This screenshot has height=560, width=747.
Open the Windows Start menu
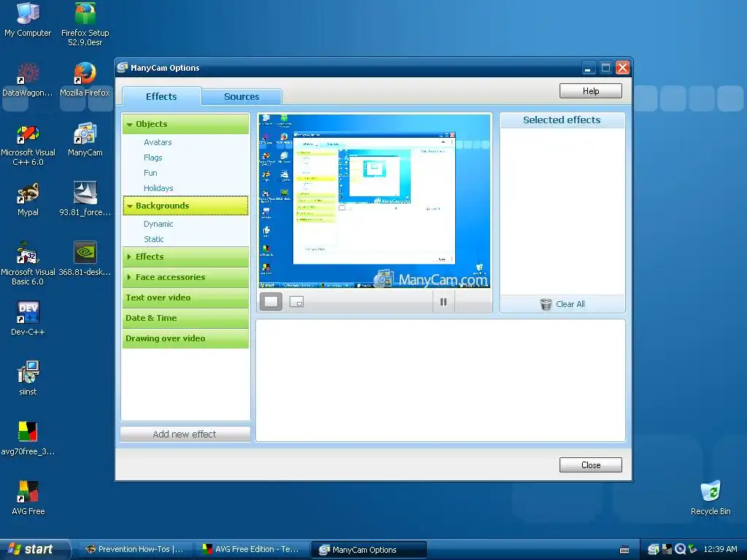point(34,550)
